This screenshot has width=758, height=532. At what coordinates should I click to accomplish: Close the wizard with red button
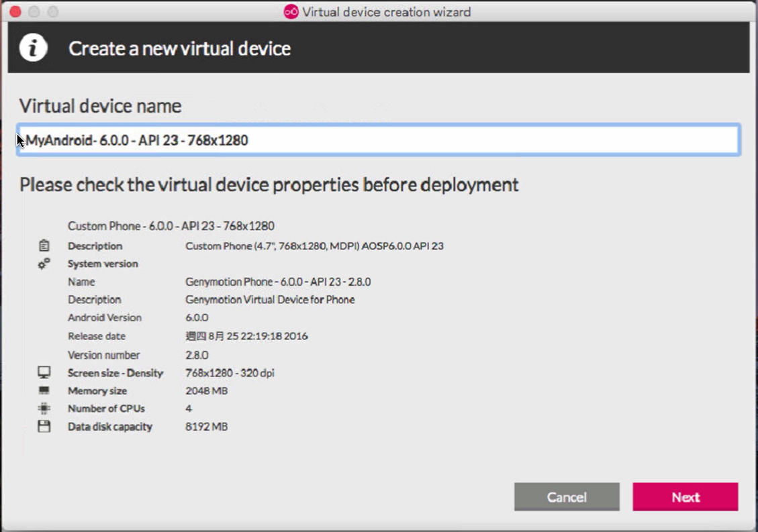click(x=15, y=11)
